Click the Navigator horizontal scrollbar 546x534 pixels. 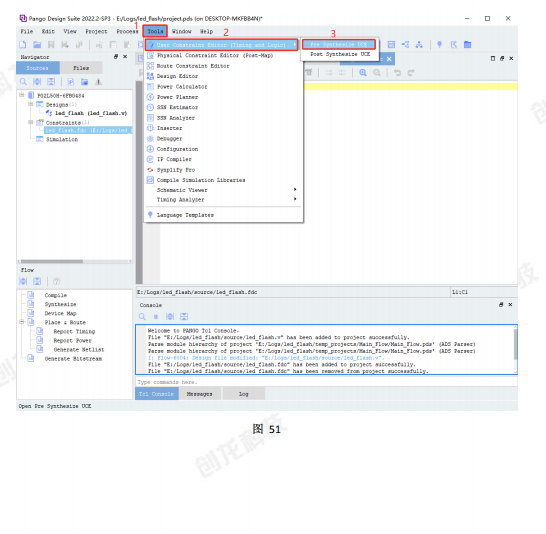(x=74, y=261)
